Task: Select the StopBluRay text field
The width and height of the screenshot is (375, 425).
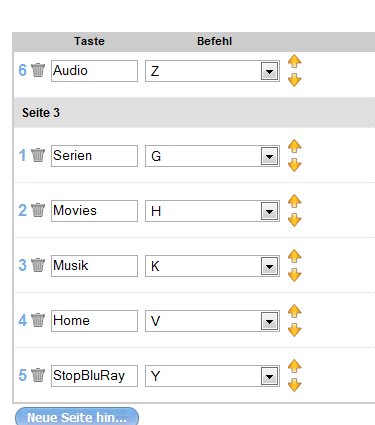Action: [x=94, y=376]
